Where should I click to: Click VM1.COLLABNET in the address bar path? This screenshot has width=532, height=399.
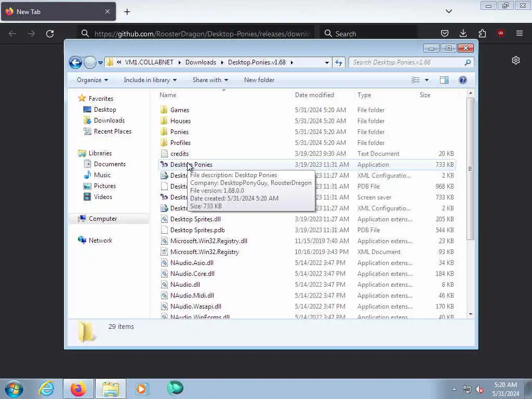point(149,62)
